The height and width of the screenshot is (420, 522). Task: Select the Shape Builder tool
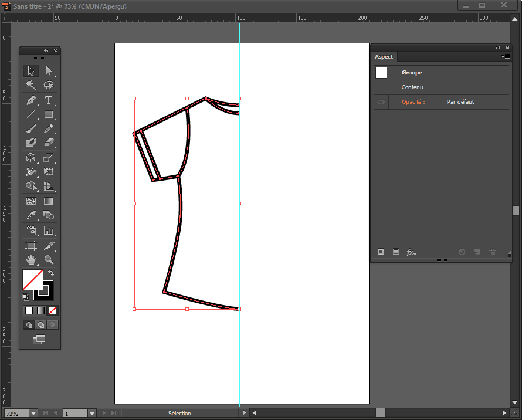coord(31,186)
